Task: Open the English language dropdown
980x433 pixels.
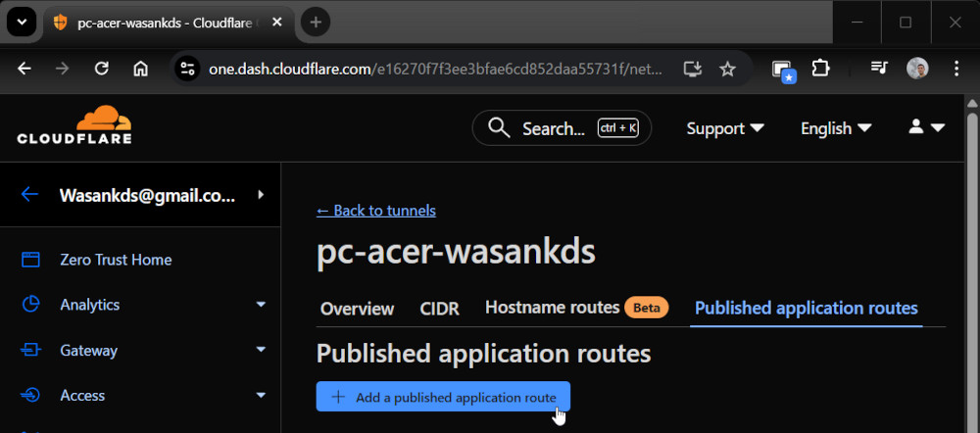Action: click(x=836, y=128)
